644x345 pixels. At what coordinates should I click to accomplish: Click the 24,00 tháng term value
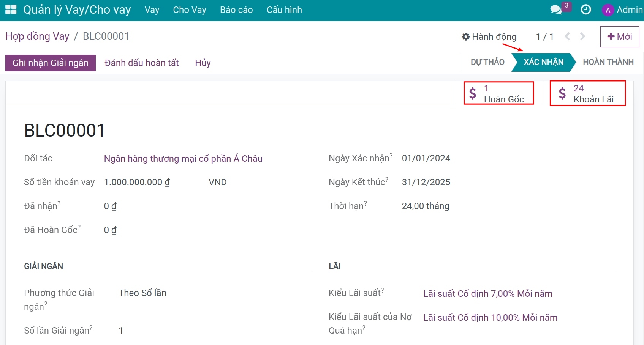(426, 206)
